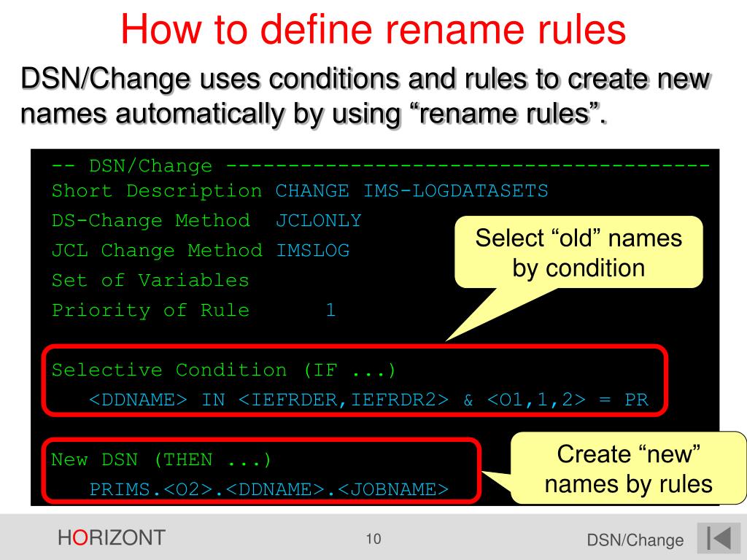The image size is (747, 560).
Task: Click the -- DSN/Change panel header line
Action: point(381,166)
